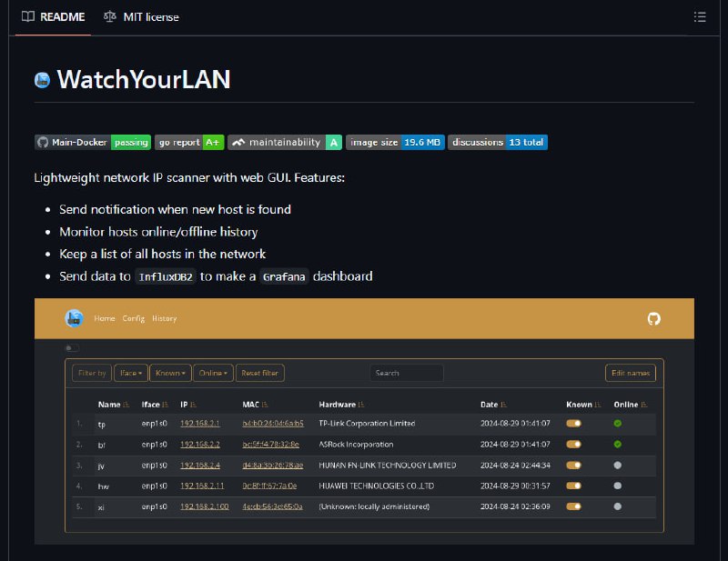Open the MAC address link for host tp
Screen dimensions: 728x561
273,423
